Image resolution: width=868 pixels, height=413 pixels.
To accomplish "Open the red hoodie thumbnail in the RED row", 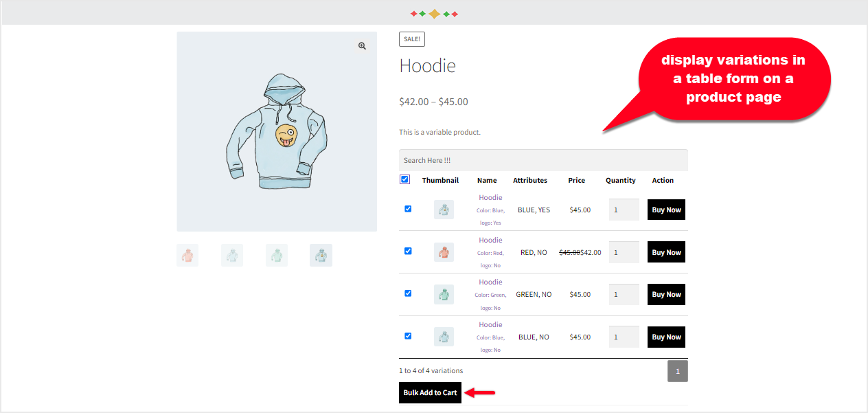I will pos(444,252).
